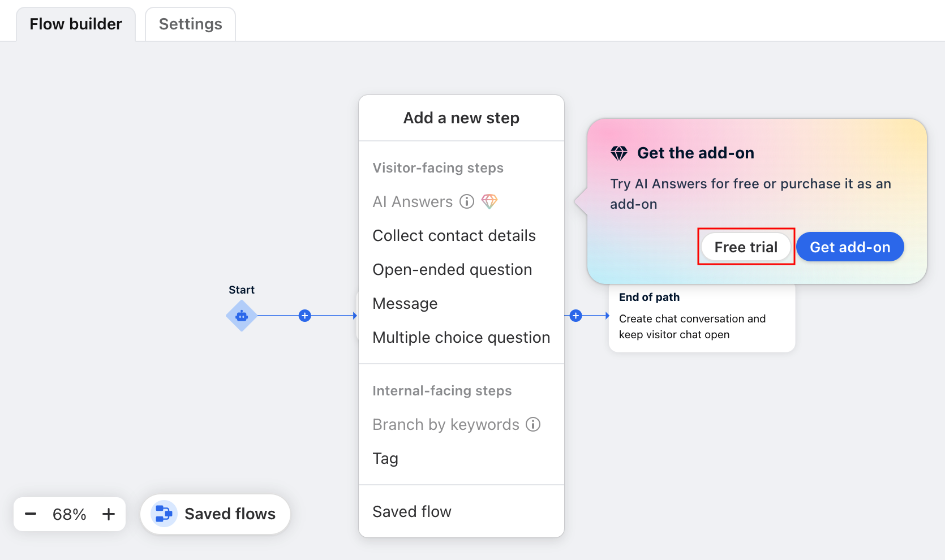Select the Tag internal step
Image resolution: width=945 pixels, height=560 pixels.
(385, 459)
